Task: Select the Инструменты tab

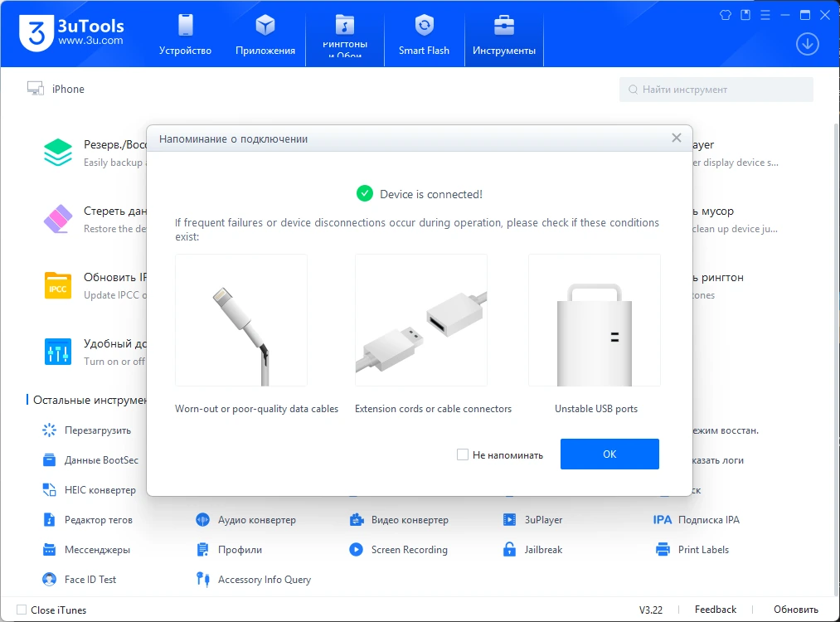Action: click(x=503, y=34)
